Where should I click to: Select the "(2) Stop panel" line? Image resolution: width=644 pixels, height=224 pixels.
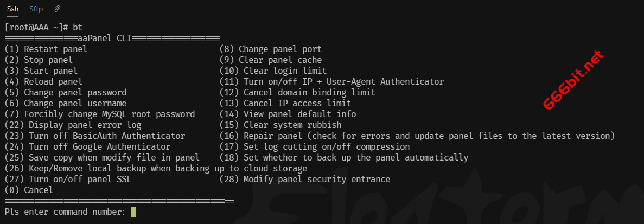(x=38, y=60)
